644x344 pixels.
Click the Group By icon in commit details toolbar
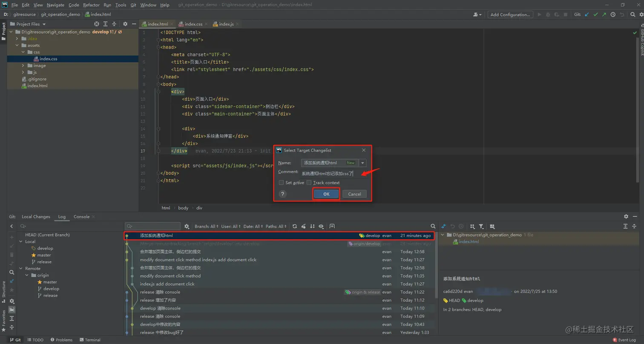tap(472, 226)
